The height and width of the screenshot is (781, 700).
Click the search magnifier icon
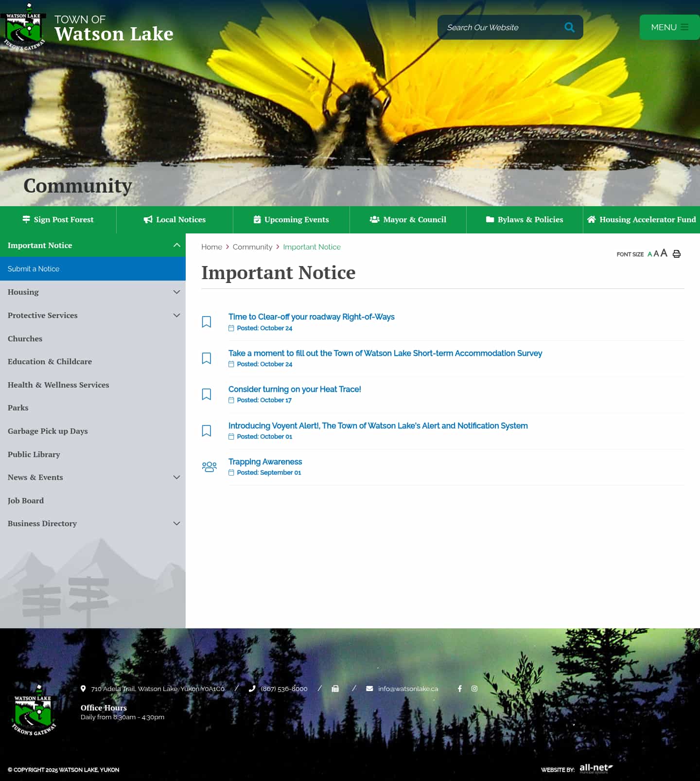coord(569,27)
